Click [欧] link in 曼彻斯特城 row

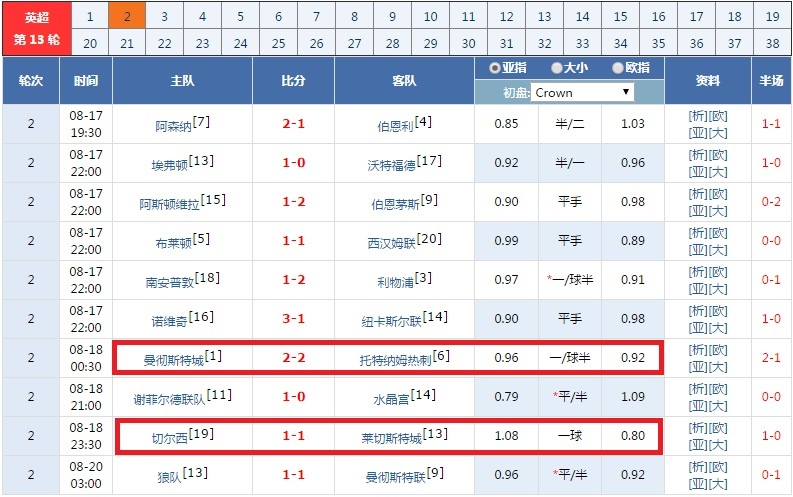click(718, 350)
